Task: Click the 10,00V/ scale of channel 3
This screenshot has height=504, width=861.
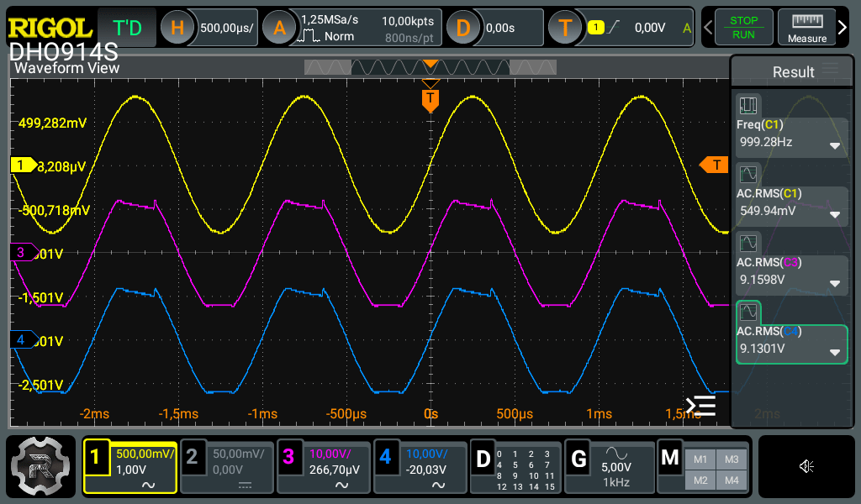Action: coord(330,454)
